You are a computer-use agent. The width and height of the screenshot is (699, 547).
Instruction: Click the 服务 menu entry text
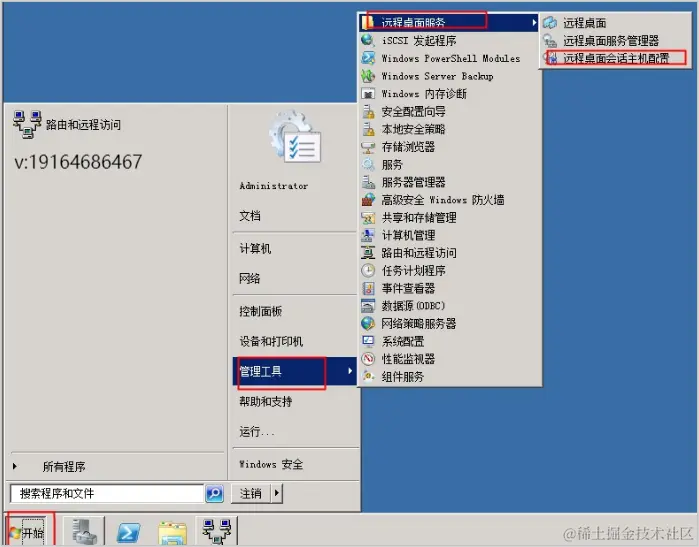(392, 165)
